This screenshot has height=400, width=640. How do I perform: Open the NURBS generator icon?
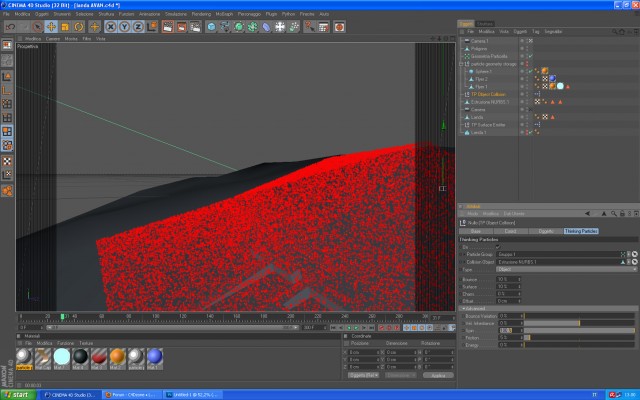coord(239,27)
